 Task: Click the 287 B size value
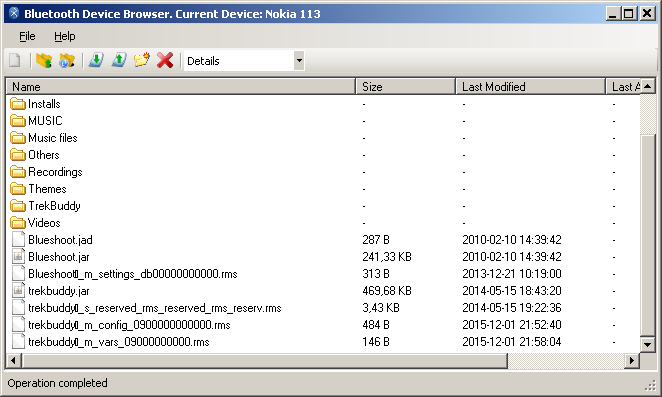[x=376, y=240]
